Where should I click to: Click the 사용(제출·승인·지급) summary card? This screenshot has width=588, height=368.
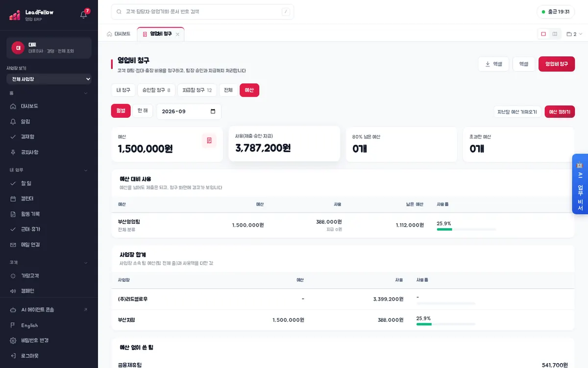pyautogui.click(x=284, y=144)
